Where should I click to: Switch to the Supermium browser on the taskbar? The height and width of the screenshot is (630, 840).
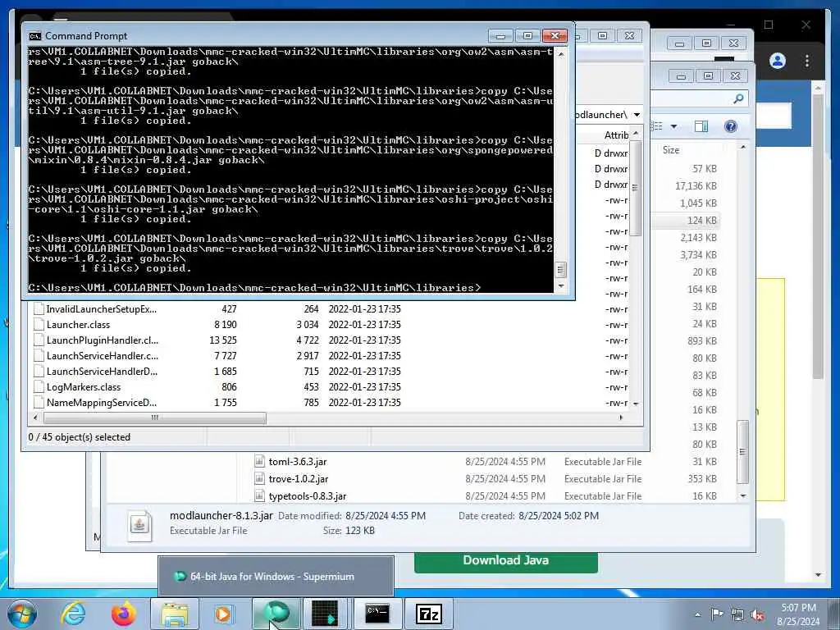[276, 614]
